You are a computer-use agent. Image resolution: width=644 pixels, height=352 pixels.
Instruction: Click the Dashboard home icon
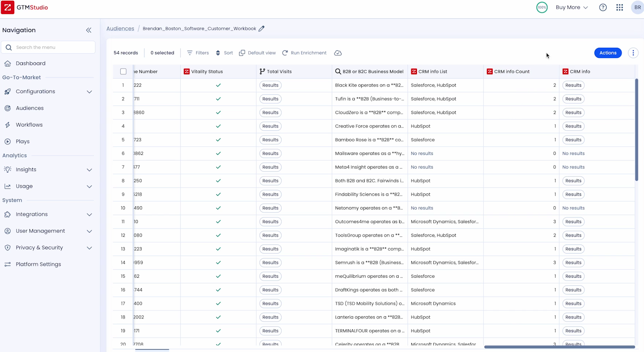(x=7, y=63)
